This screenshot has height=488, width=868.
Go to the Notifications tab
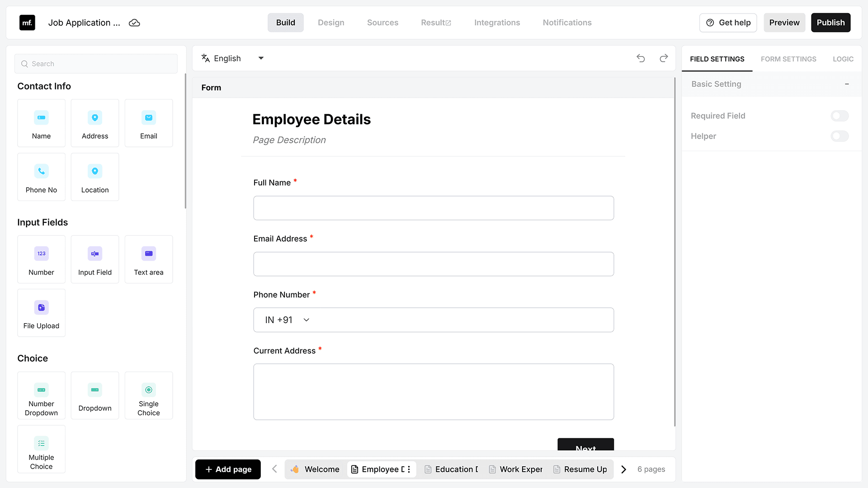click(x=567, y=23)
